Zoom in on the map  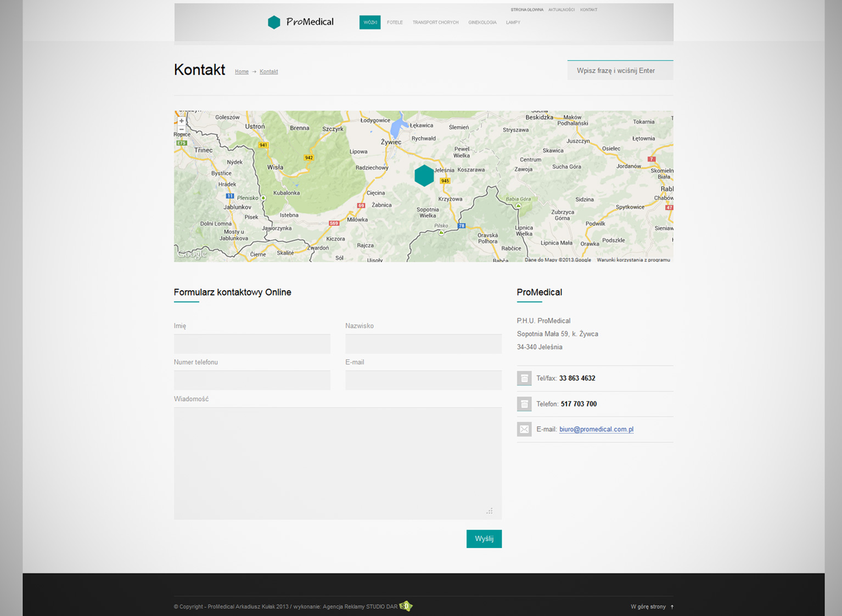click(181, 121)
